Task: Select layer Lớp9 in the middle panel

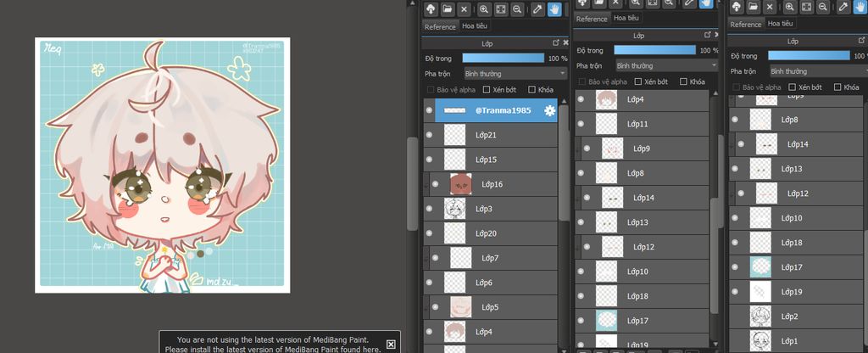Action: (x=643, y=148)
